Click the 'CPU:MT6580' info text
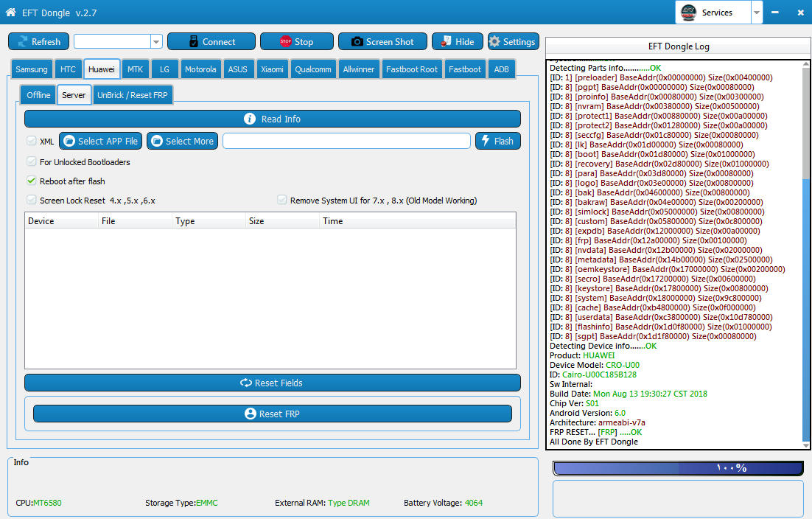The width and height of the screenshot is (812, 519). pos(39,503)
